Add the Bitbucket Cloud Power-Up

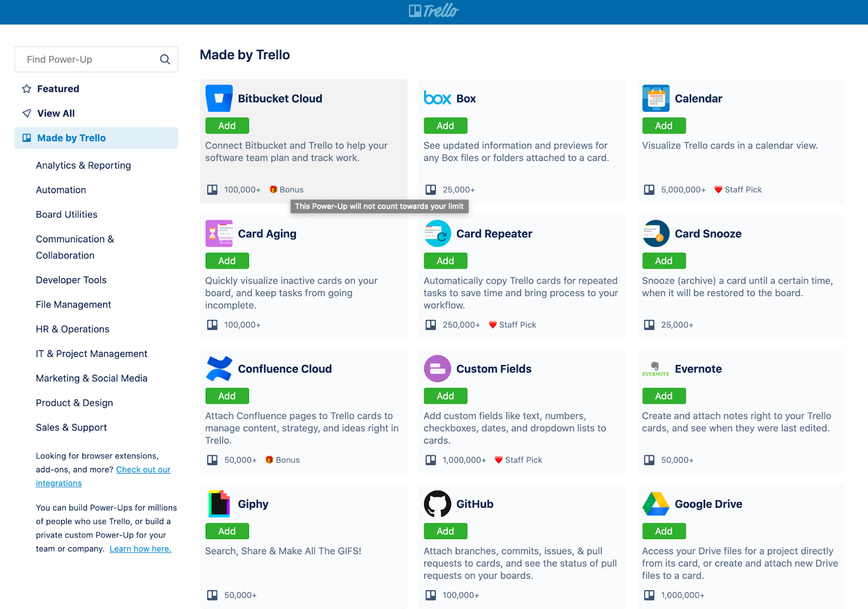click(227, 125)
